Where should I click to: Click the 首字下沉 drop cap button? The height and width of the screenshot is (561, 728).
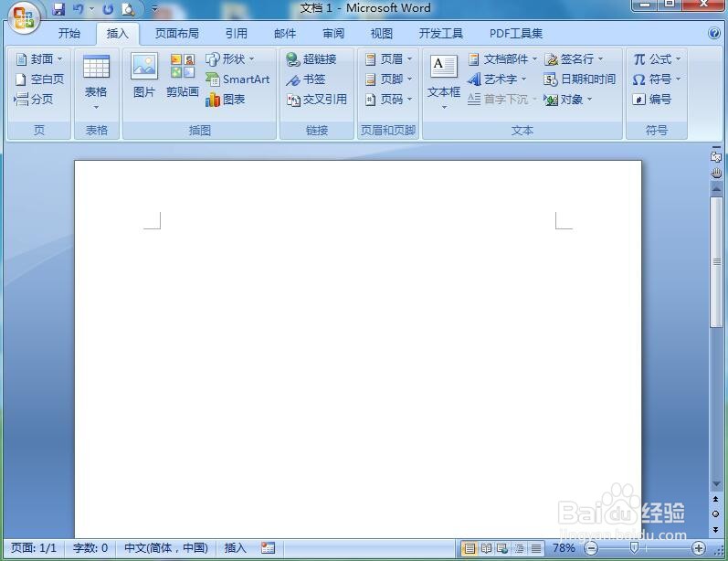point(502,99)
